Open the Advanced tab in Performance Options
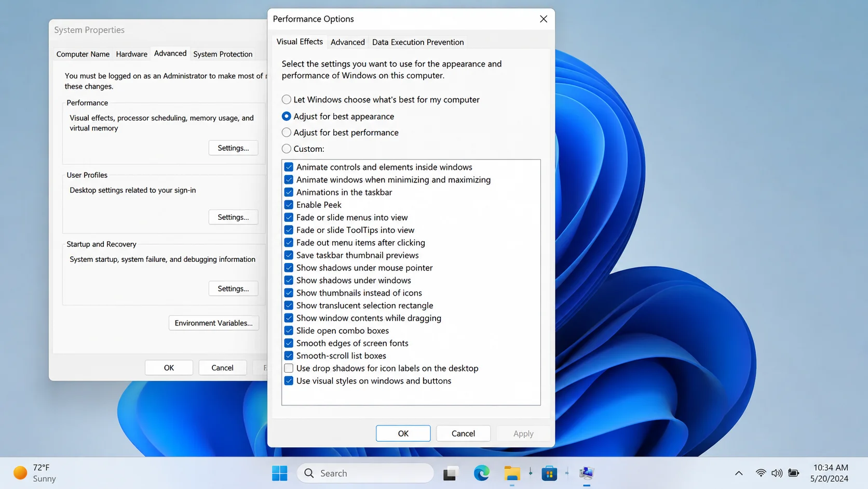 (x=347, y=42)
